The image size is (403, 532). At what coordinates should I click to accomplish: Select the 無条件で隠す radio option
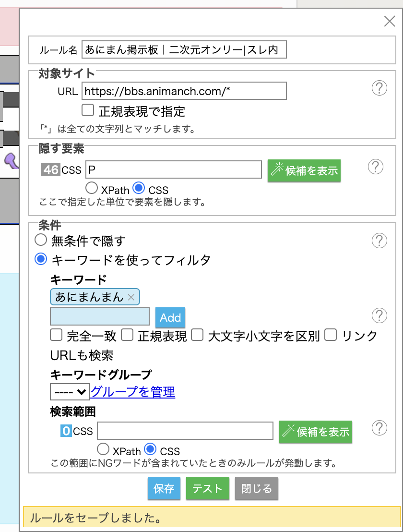click(41, 240)
